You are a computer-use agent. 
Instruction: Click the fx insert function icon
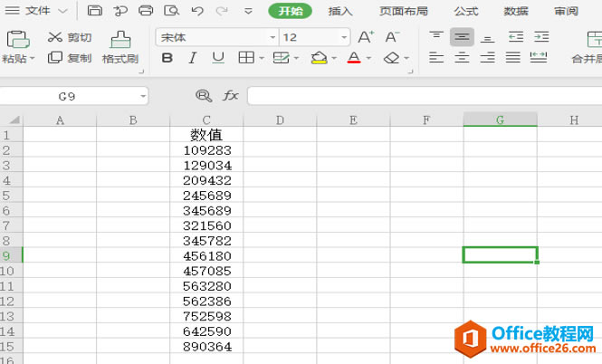pos(231,95)
